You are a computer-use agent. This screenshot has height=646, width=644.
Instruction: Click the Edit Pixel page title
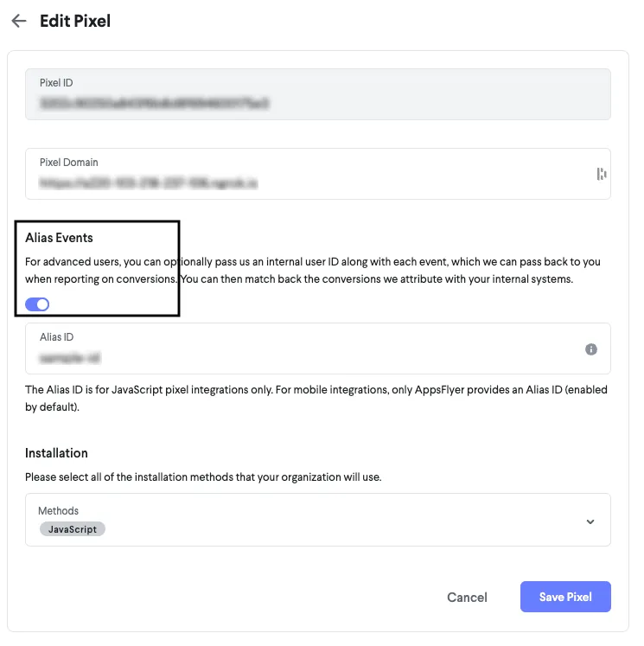tap(75, 21)
